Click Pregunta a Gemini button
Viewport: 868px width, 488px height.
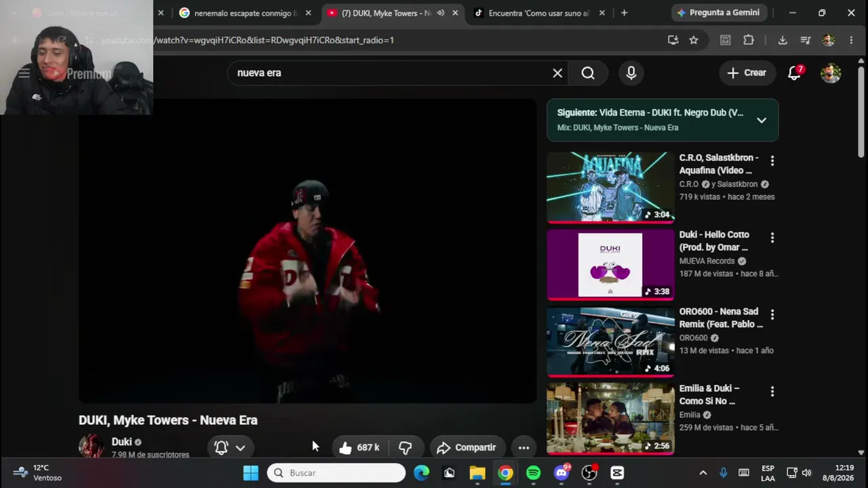pos(719,13)
